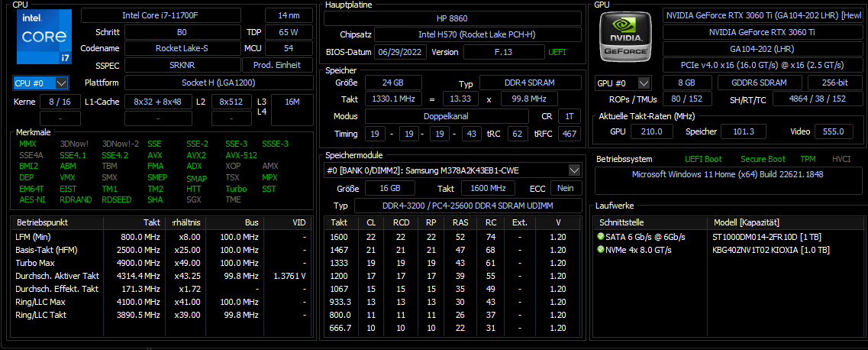The height and width of the screenshot is (350, 868).
Task: Click the DDR4-3200 / PC4-25600 type field
Action: click(x=468, y=206)
